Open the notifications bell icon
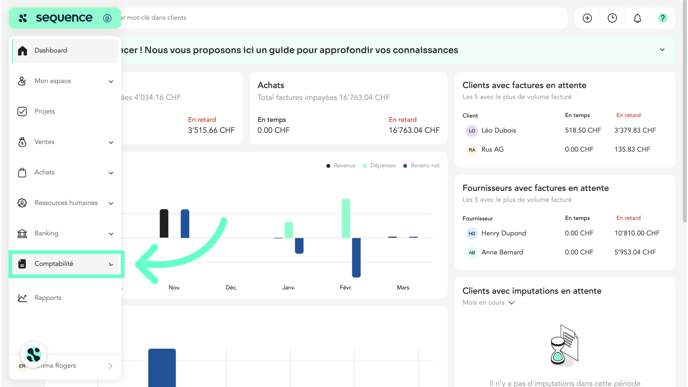Screen dimensions: 688x387 [x=637, y=18]
